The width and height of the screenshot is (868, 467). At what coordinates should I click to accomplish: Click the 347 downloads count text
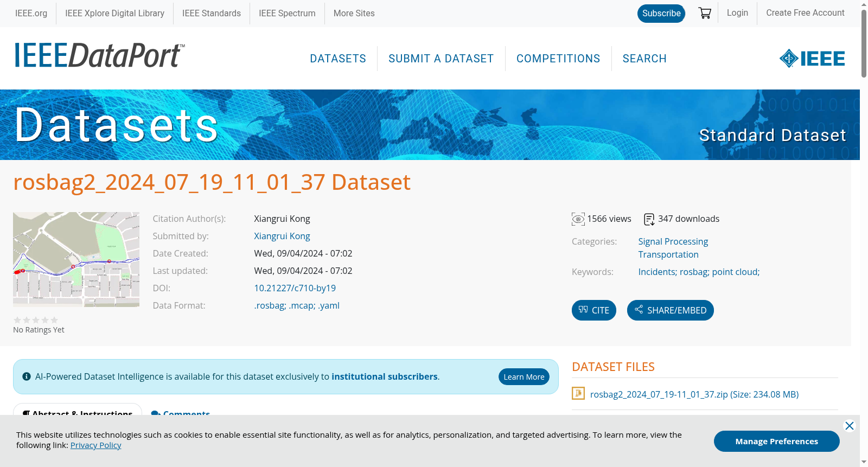click(689, 219)
